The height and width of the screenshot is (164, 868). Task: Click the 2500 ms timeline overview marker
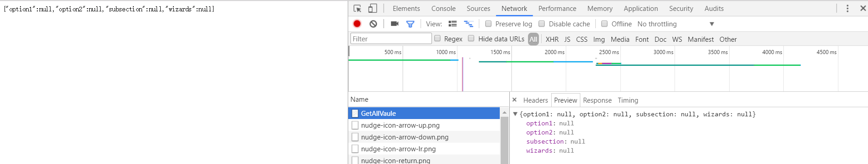click(x=609, y=52)
